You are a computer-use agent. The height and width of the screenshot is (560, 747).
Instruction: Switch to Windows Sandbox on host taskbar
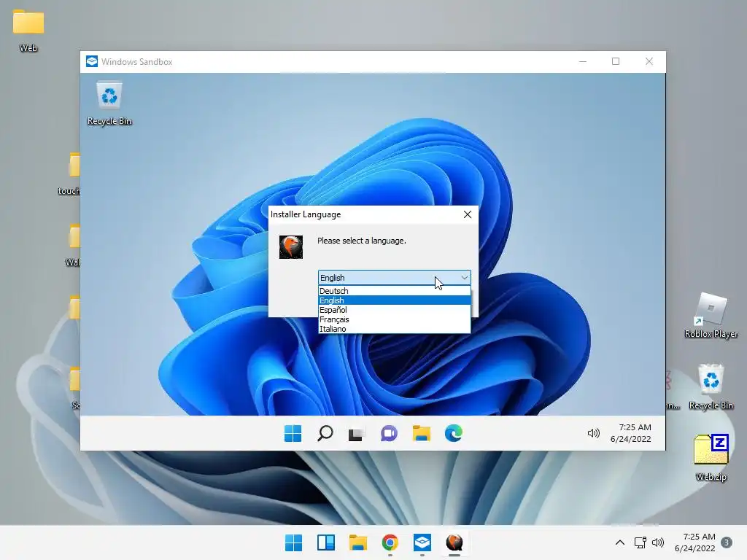coord(422,542)
